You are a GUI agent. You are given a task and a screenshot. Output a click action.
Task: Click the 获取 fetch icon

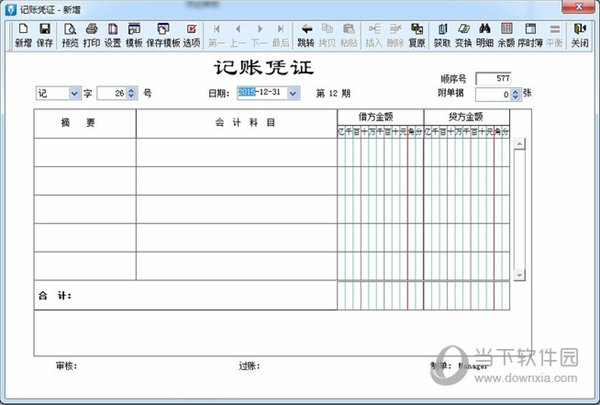442,34
